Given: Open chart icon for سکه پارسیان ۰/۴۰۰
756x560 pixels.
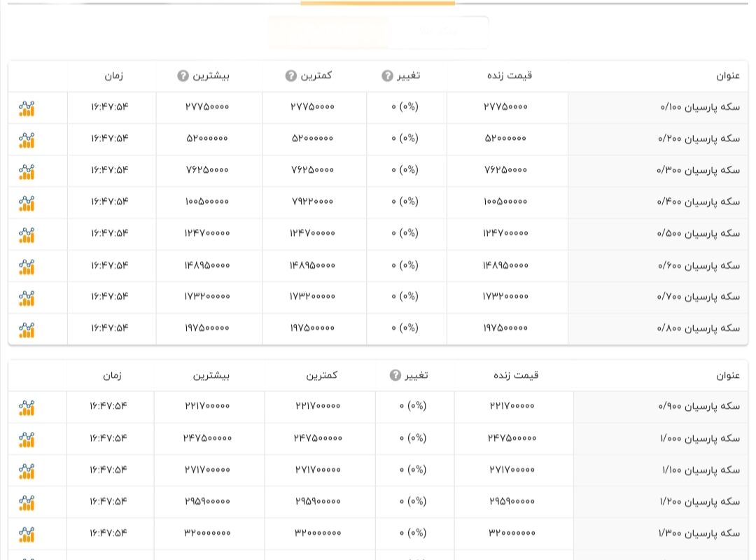Looking at the screenshot, I should pos(27,204).
